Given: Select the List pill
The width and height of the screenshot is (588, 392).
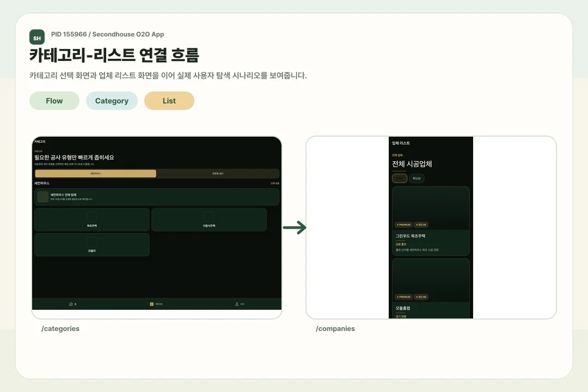Looking at the screenshot, I should (169, 101).
